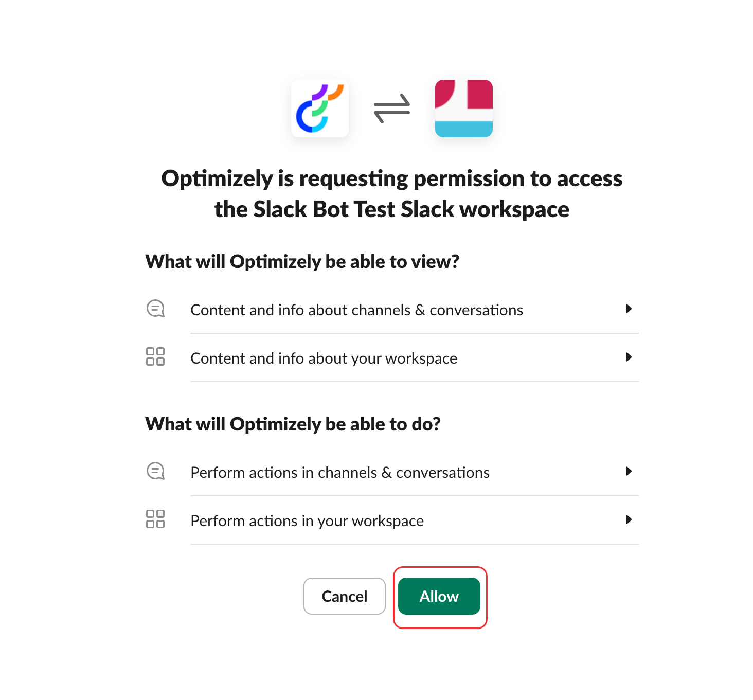
Task: Click the conversation icon beside perform actions permission
Action: pyautogui.click(x=155, y=471)
